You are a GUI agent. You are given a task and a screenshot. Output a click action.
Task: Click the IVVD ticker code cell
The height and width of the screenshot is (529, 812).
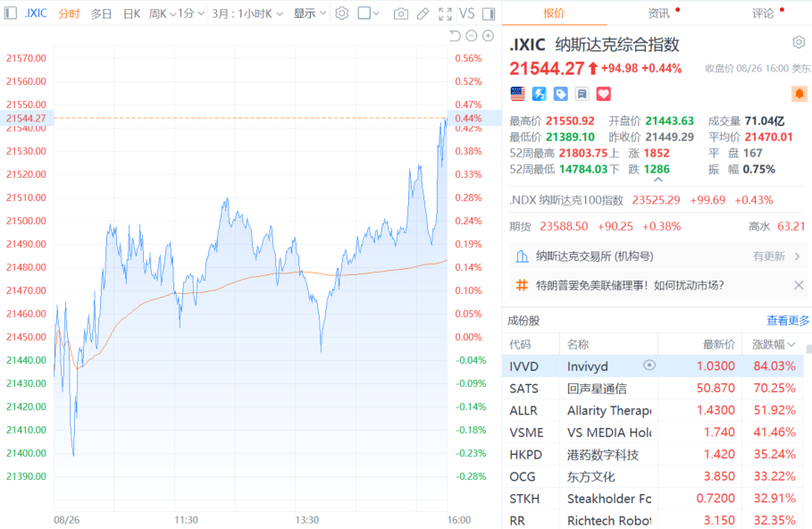coord(524,366)
